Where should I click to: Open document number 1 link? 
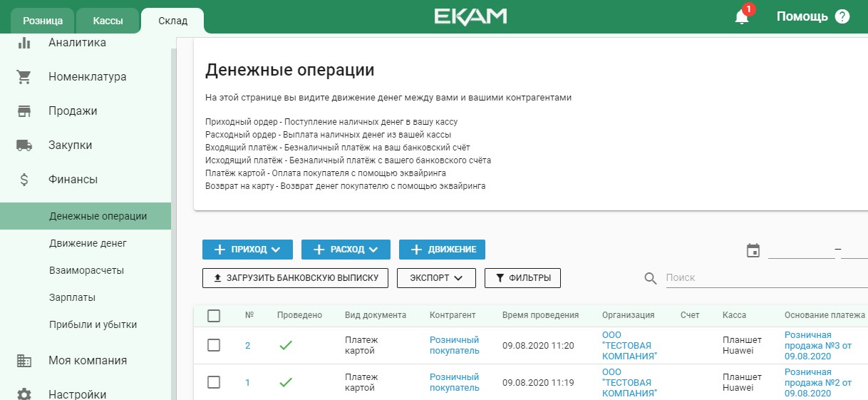[x=247, y=383]
